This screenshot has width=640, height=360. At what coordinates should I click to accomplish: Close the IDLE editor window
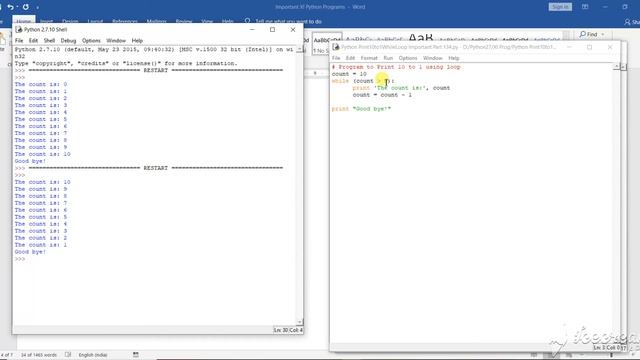click(x=610, y=47)
